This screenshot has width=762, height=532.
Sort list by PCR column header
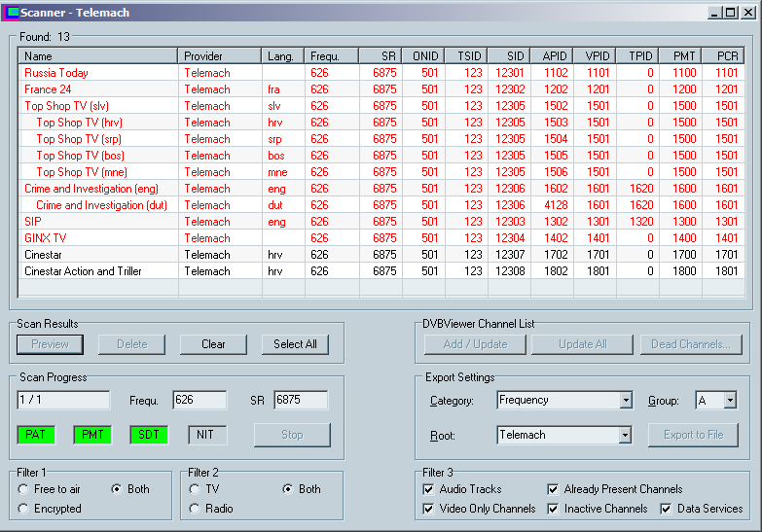[723, 55]
